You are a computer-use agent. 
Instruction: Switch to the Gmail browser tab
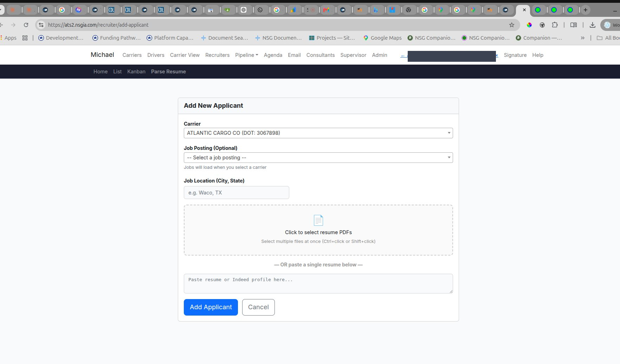point(327,10)
